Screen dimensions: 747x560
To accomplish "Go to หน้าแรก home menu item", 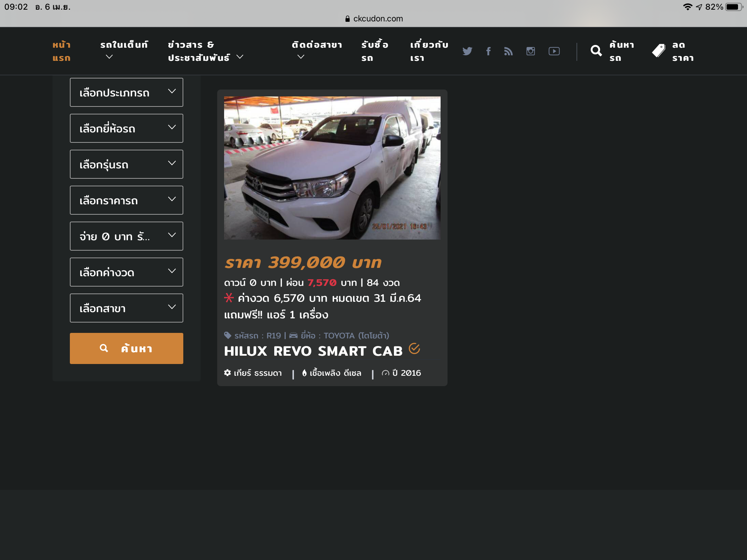I will click(62, 51).
